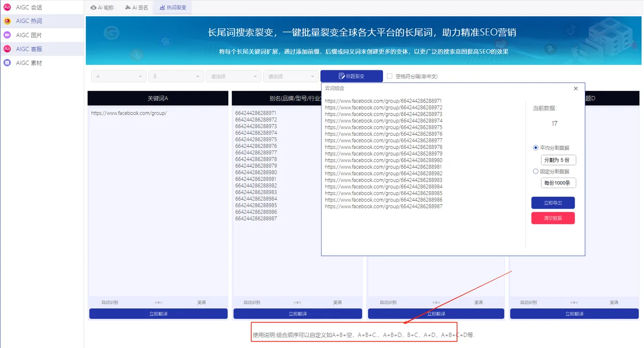The image size is (644, 348).
Task: Open the dropdown showing B
Action: 176,76
